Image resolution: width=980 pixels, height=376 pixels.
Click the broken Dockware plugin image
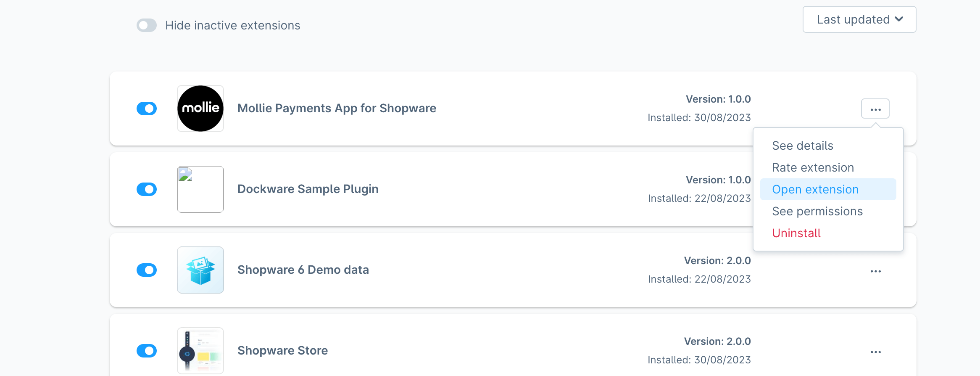200,189
